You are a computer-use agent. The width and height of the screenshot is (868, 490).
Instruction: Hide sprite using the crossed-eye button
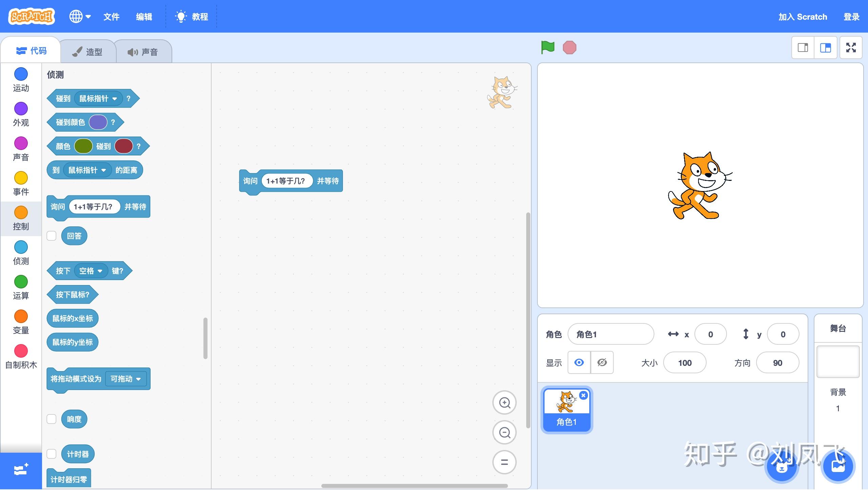pos(602,363)
